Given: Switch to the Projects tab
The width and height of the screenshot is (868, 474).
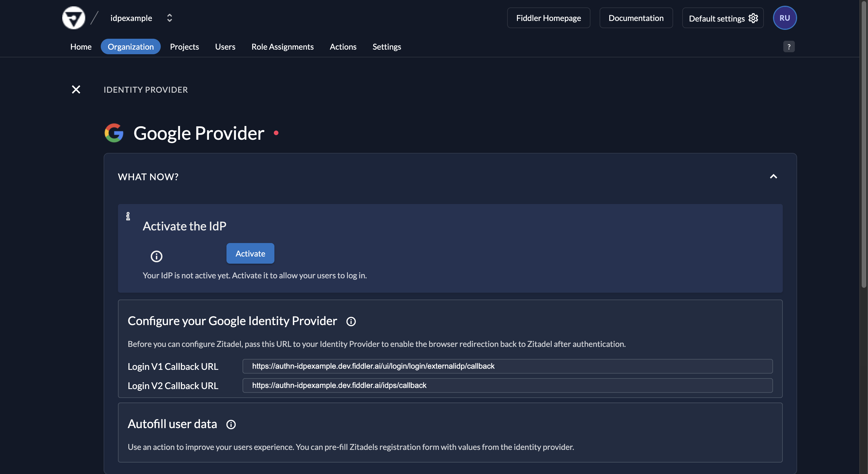Looking at the screenshot, I should click(184, 46).
